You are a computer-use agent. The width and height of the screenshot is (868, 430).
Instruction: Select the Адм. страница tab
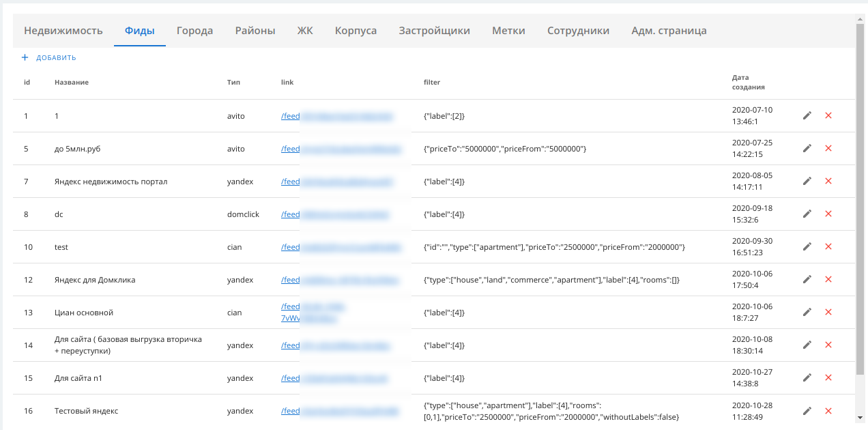pyautogui.click(x=669, y=31)
